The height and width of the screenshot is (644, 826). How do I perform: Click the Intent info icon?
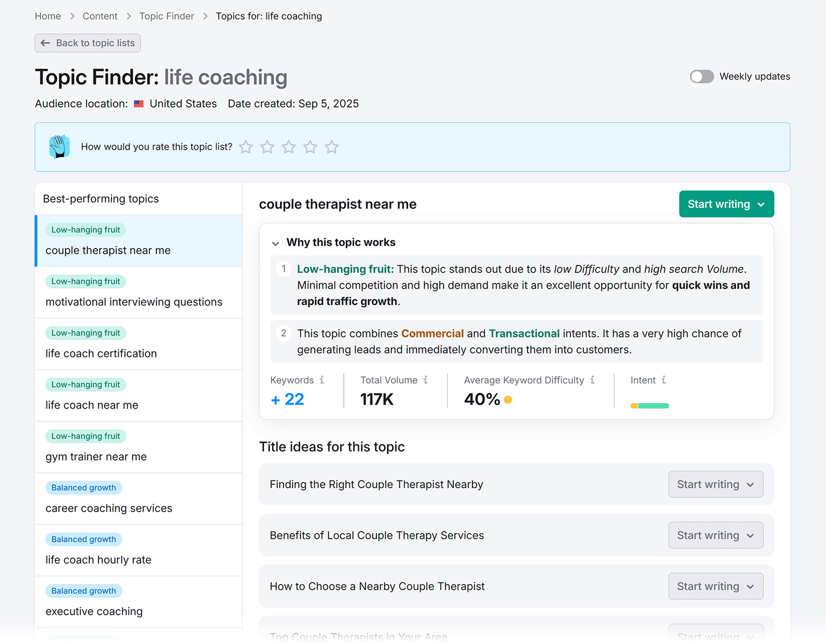[664, 380]
